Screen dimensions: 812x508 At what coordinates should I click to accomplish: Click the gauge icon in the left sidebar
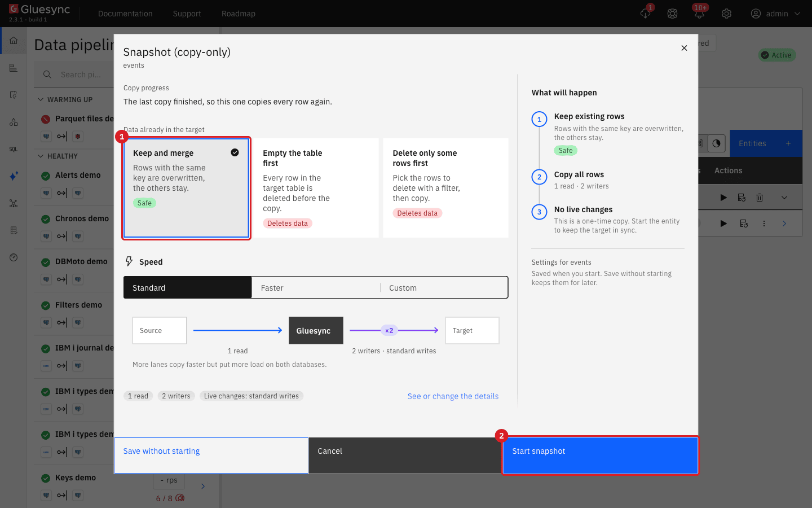[x=14, y=257]
